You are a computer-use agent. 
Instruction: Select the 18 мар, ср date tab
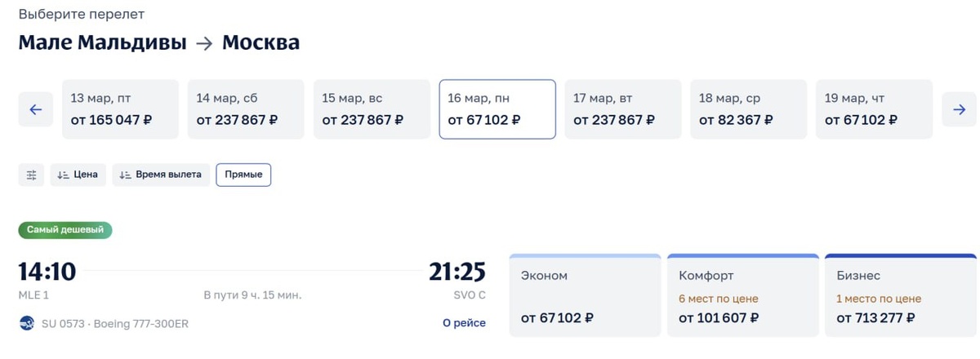click(749, 109)
